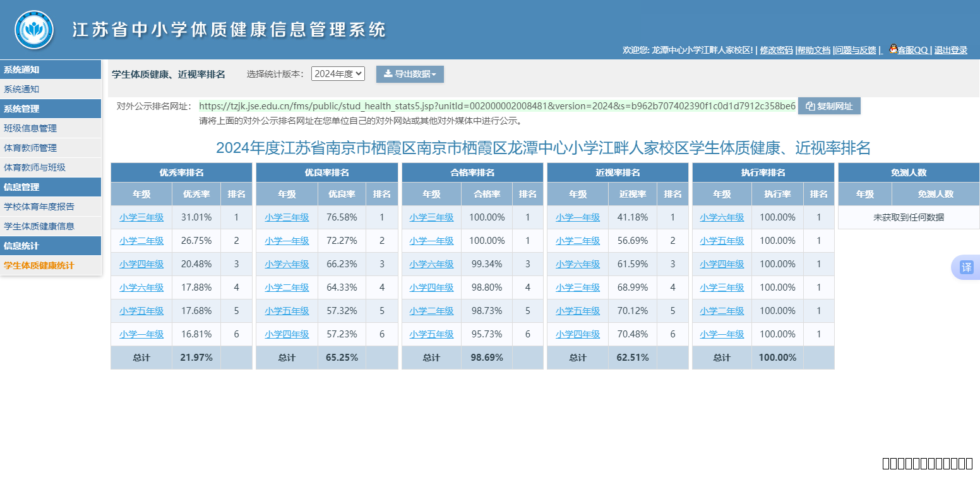The width and height of the screenshot is (980, 477).
Task: Click total good rate 65.25%
Action: [x=342, y=358]
